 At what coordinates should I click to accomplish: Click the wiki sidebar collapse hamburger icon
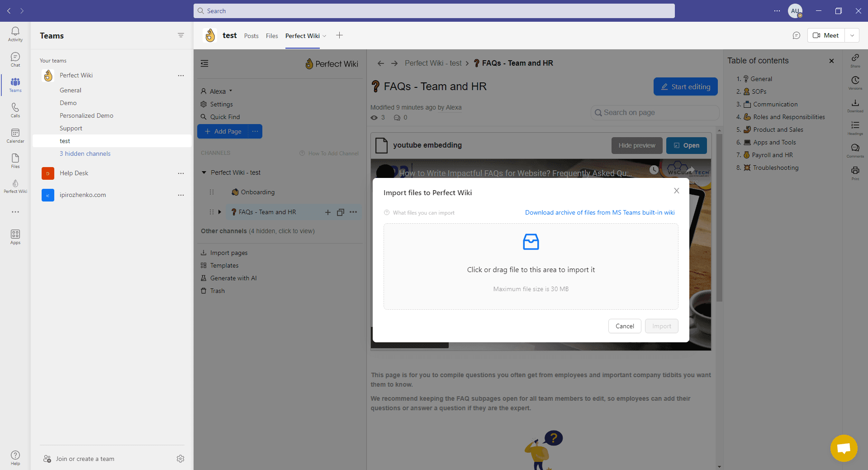pyautogui.click(x=204, y=63)
